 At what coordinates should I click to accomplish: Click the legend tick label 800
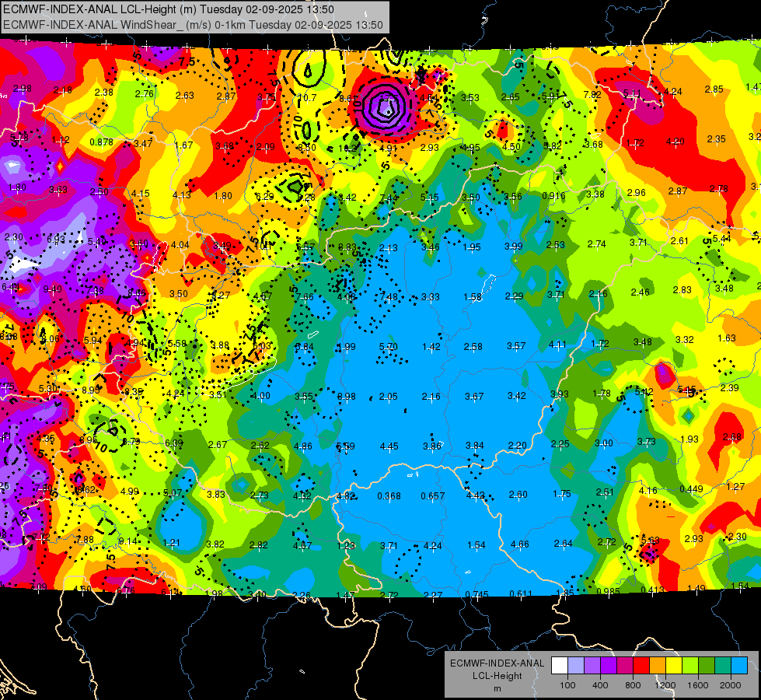click(633, 685)
